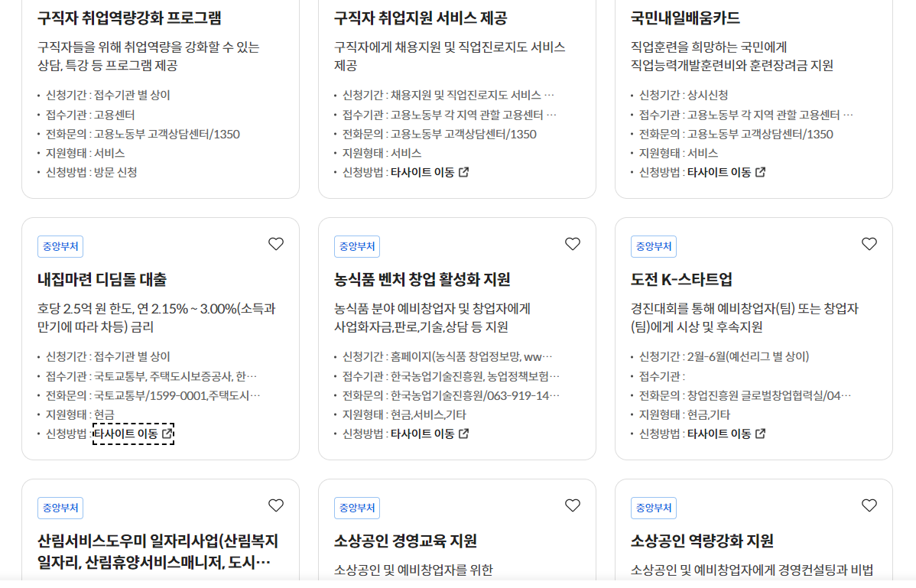Toggle the favorite heart for 산림서비스도우미 일자리사업
This screenshot has width=916, height=588.
[276, 505]
